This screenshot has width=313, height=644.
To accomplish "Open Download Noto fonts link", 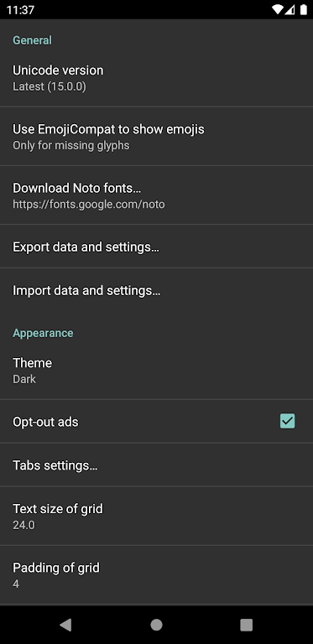I will tap(156, 195).
